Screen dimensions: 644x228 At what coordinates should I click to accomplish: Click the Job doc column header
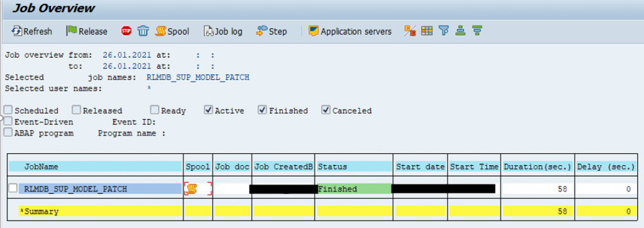[232, 166]
